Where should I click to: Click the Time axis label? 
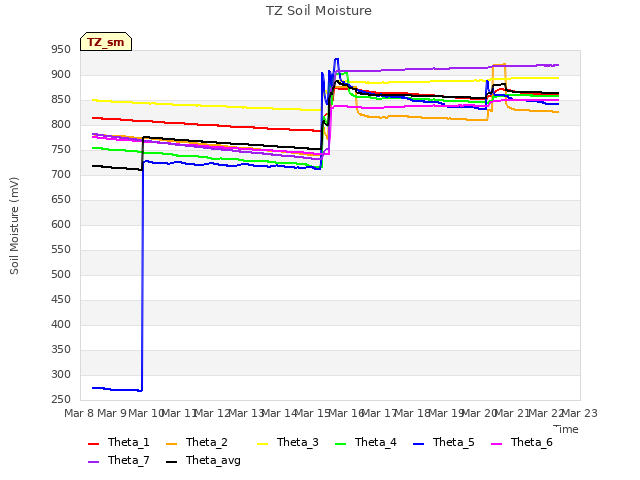566,429
